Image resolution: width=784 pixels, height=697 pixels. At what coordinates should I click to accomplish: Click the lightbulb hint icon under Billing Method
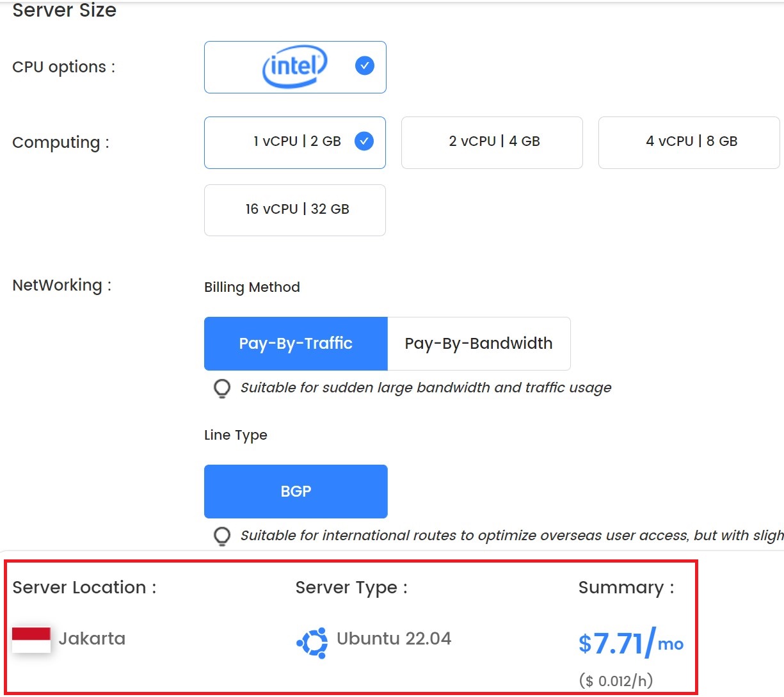(x=222, y=388)
